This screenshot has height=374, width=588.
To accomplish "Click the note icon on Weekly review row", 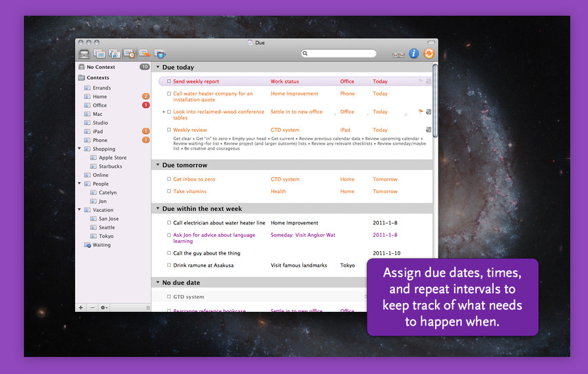I will coord(428,130).
